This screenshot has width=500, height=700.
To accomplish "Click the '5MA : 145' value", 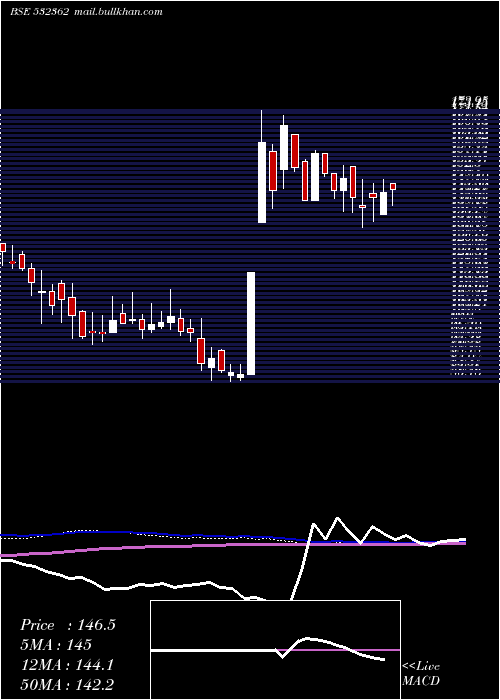I will click(x=56, y=645).
